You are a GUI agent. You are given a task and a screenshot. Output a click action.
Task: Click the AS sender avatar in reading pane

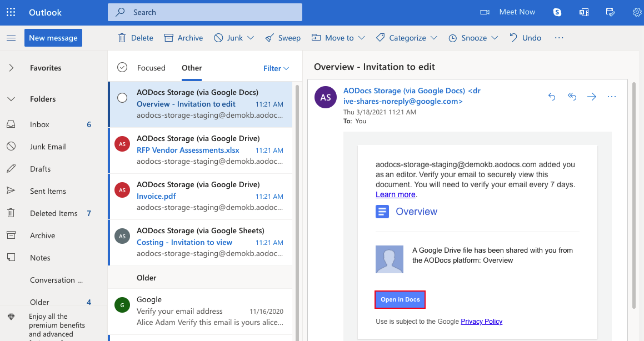pos(326,97)
